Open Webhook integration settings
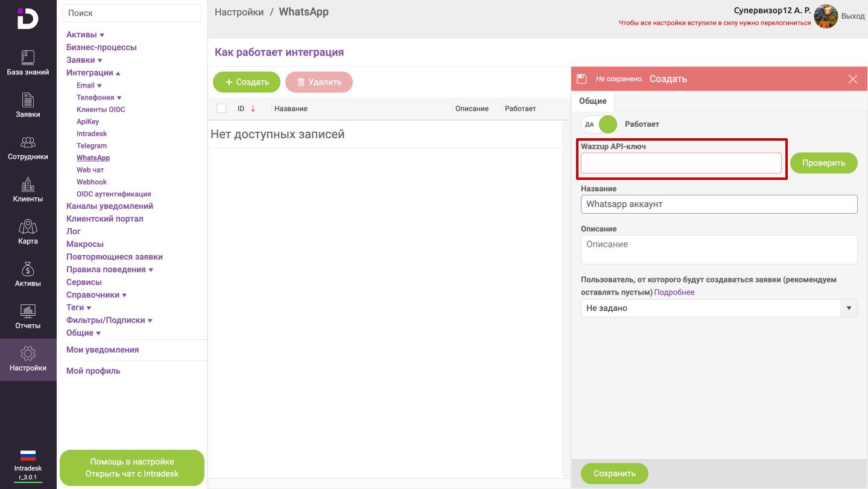 click(x=92, y=182)
